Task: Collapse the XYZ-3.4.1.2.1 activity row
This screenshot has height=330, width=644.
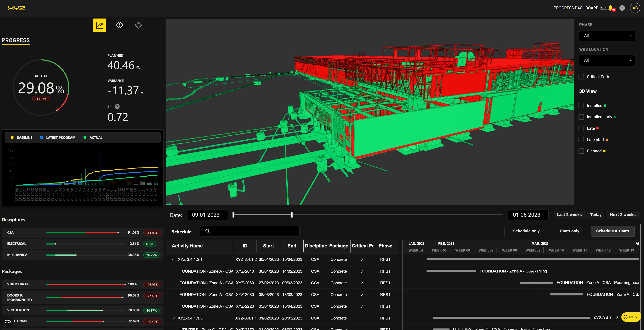Action: (x=173, y=259)
